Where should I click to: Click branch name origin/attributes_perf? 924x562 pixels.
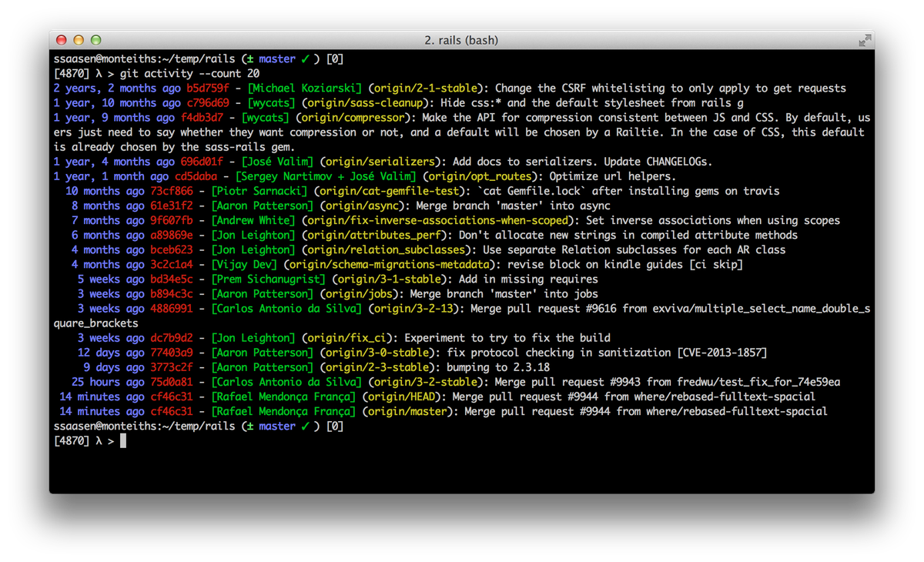373,235
